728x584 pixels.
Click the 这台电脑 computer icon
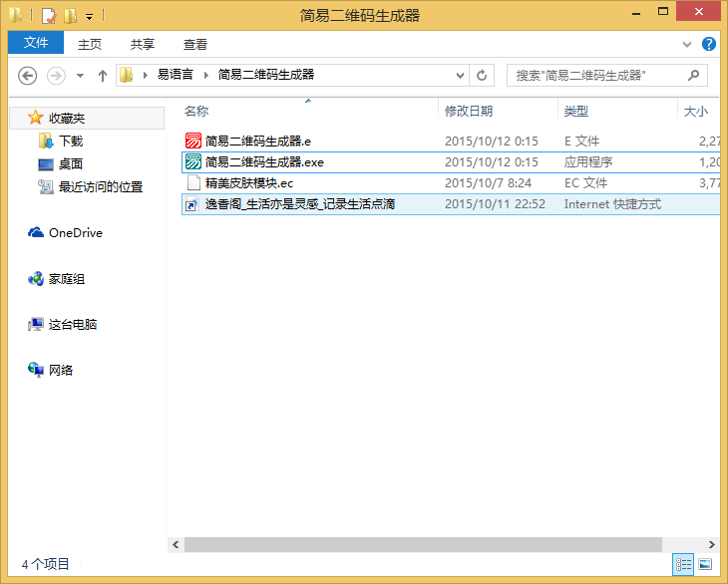point(36,324)
